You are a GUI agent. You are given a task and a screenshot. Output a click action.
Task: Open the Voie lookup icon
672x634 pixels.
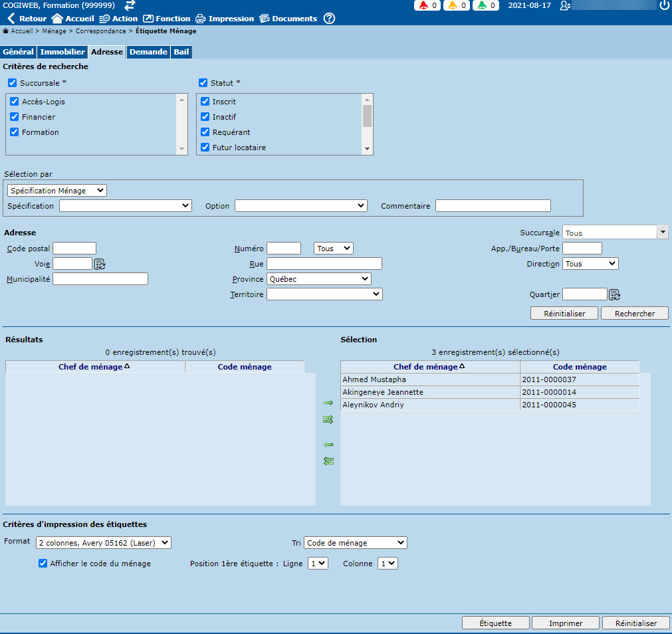(100, 264)
